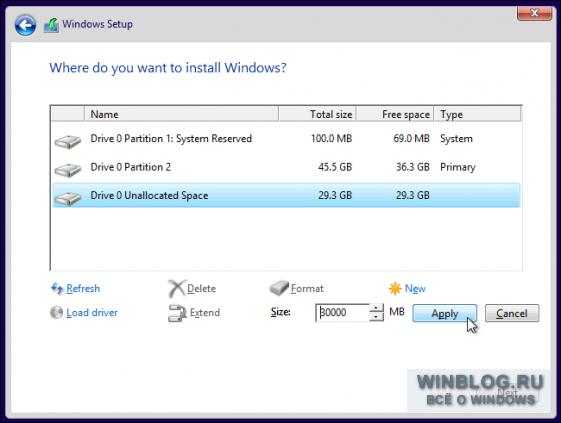Click the Load driver disc icon
561x423 pixels.
57,312
